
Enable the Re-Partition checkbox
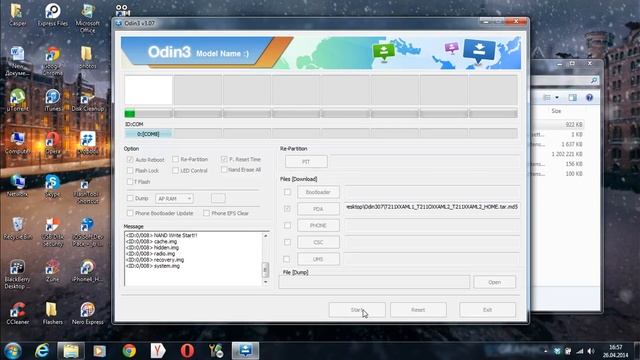[176, 159]
